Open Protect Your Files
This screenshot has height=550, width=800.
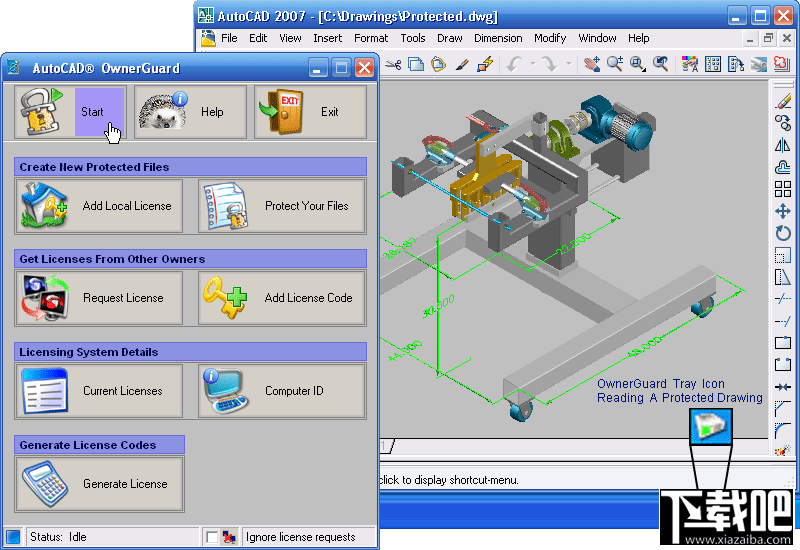pyautogui.click(x=282, y=206)
